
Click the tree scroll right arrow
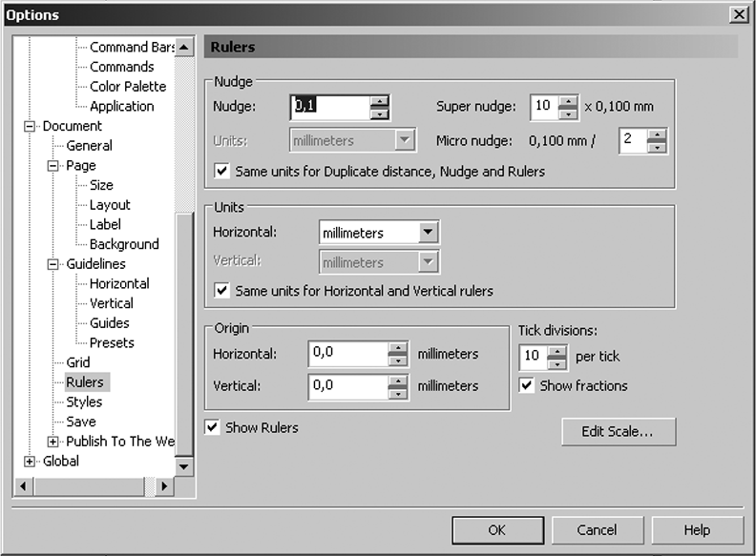click(164, 486)
